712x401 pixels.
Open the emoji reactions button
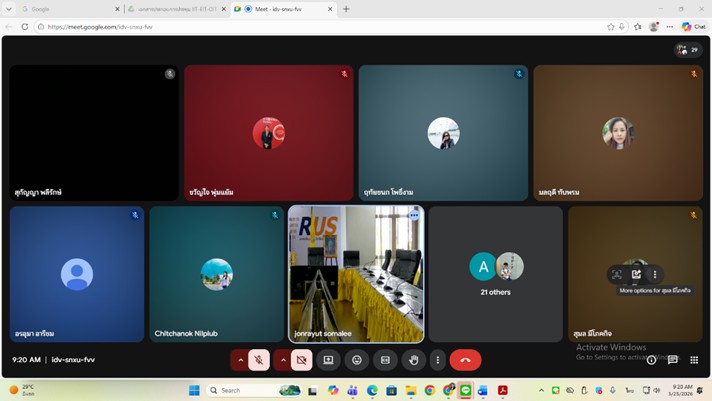coord(356,360)
